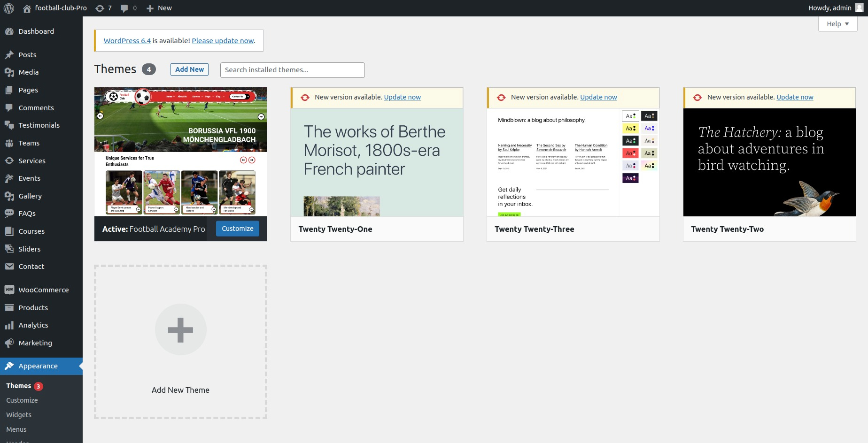Open the Menus submenu item
The image size is (868, 443).
[x=16, y=429]
